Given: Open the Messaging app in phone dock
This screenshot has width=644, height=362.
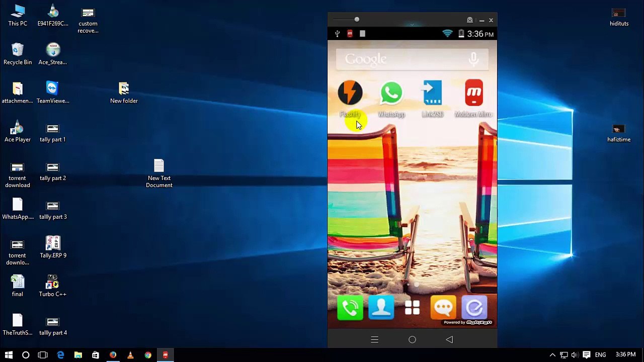Looking at the screenshot, I should [443, 308].
